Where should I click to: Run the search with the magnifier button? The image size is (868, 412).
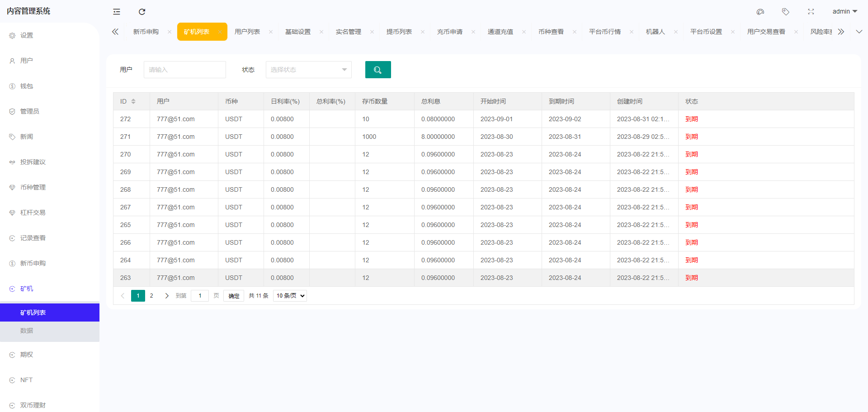[x=378, y=70]
